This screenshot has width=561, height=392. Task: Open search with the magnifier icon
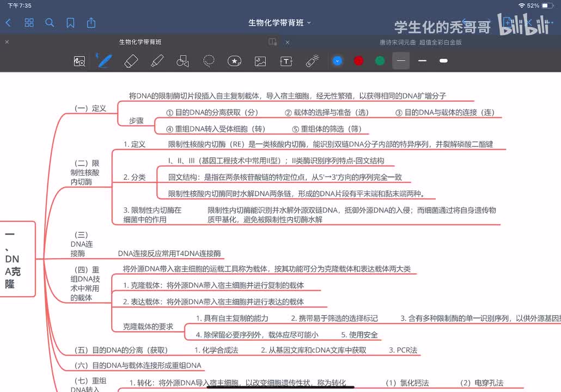pos(50,23)
